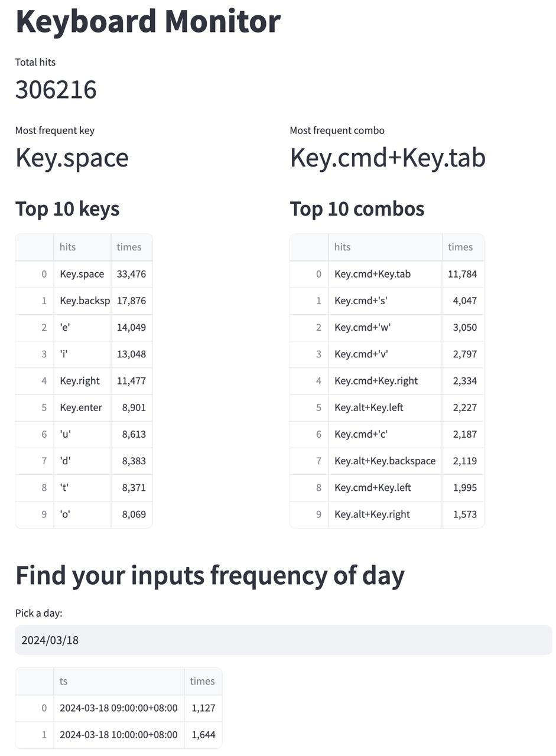Click the total hits value 306216
Viewport: 556px width, 756px height.
click(x=57, y=90)
